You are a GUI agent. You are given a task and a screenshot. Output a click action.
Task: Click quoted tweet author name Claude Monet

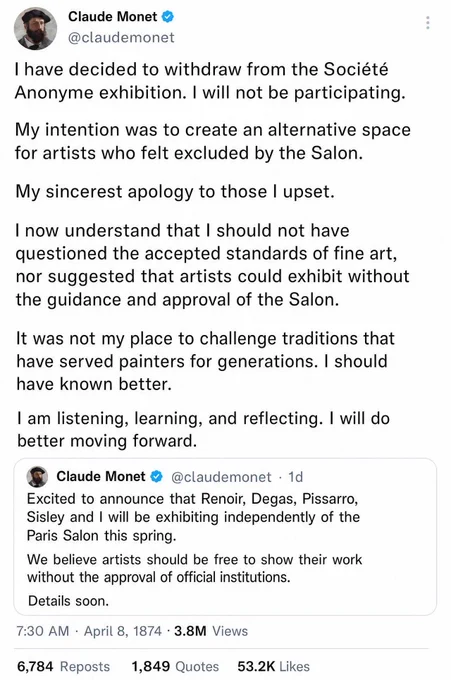tap(101, 477)
